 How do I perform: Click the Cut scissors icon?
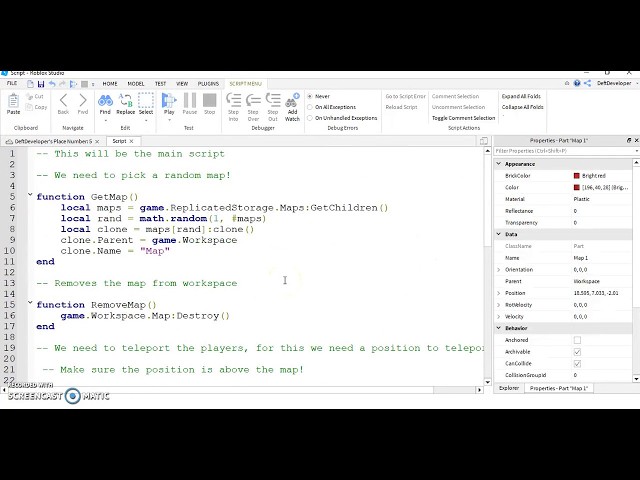[x=29, y=97]
